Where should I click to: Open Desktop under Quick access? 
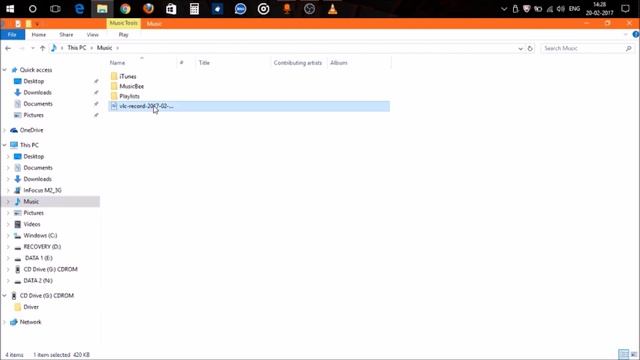33,81
